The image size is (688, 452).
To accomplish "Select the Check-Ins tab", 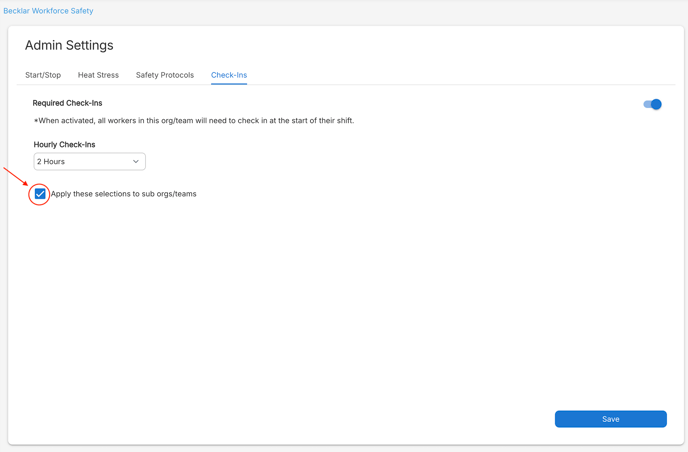I will (x=229, y=75).
